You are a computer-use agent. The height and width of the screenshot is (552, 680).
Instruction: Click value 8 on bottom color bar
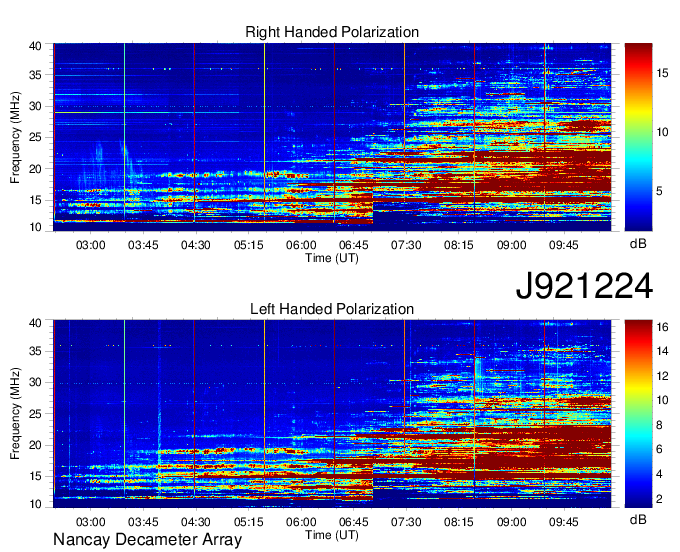click(x=660, y=425)
